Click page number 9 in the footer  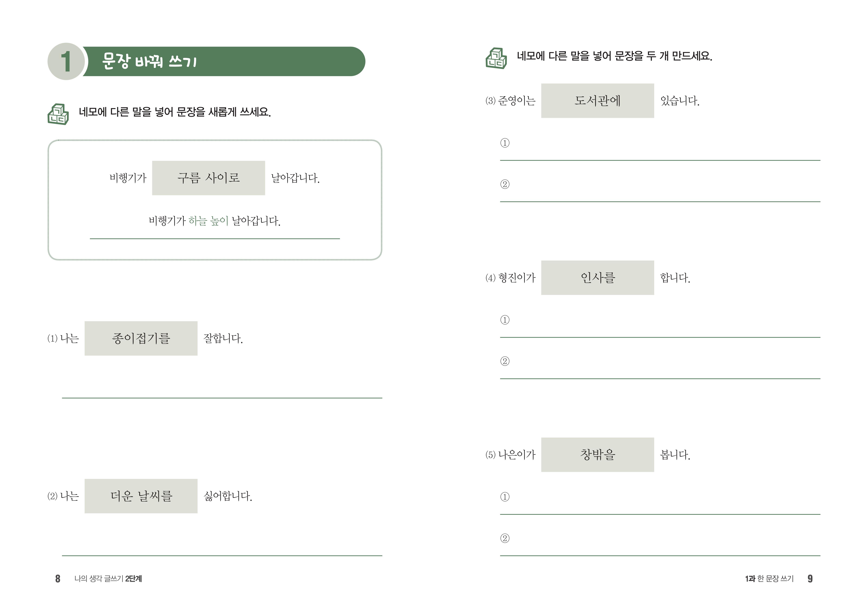(810, 578)
